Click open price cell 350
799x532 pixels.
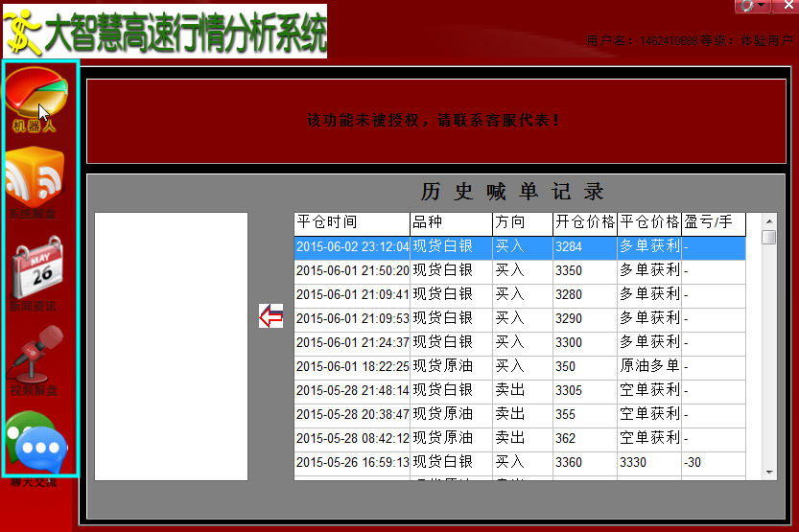point(585,367)
